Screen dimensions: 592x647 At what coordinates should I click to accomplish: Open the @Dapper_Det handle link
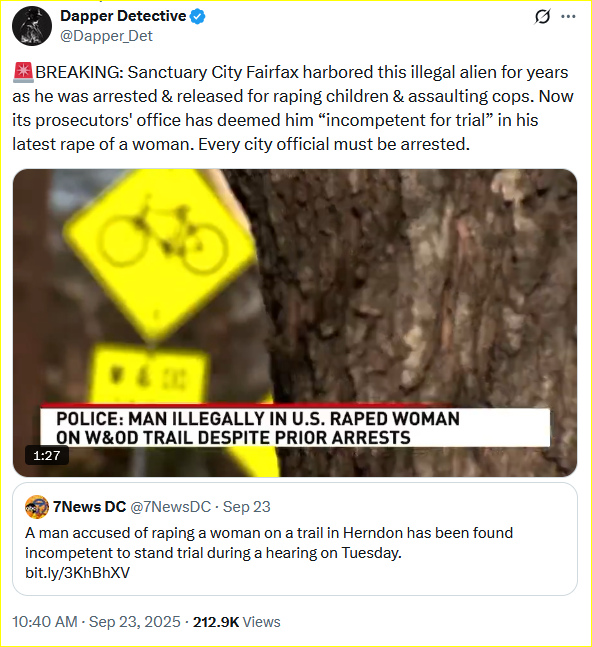point(106,36)
